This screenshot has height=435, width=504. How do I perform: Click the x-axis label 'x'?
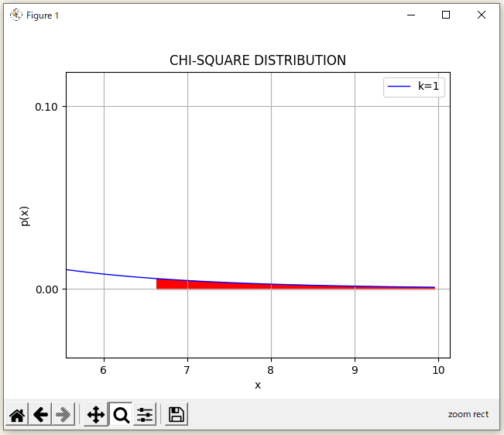pos(258,385)
